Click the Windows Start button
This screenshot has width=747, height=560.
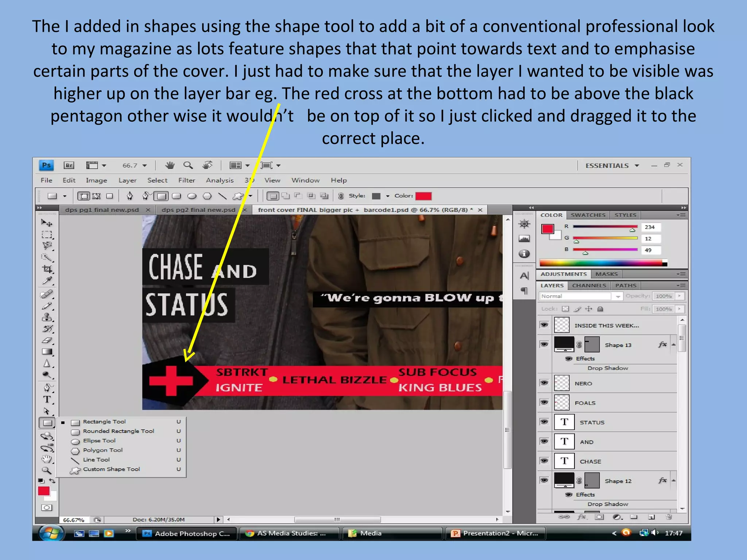(51, 533)
